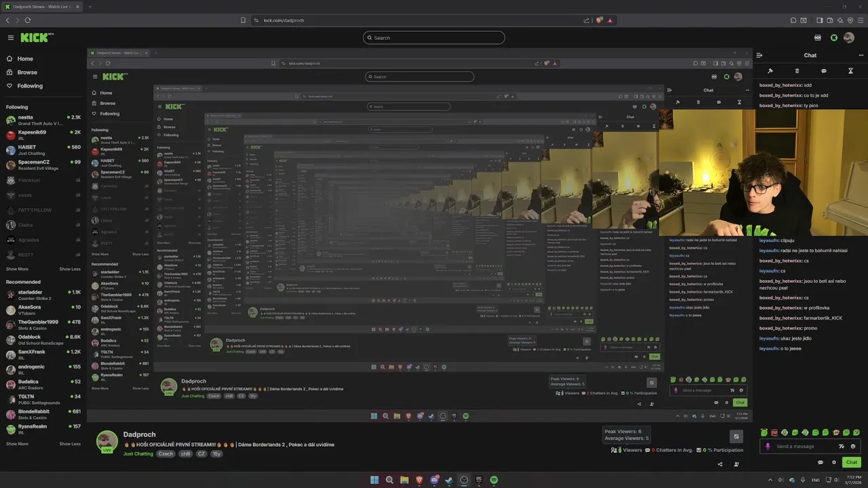Screen dimensions: 868x488
Task: Click the purple microphone icon in message box
Action: pos(768,446)
